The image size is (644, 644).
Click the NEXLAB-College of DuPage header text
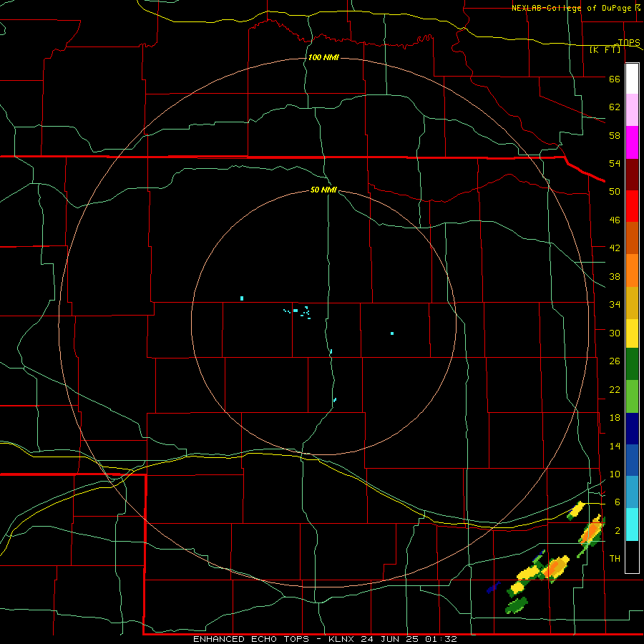pyautogui.click(x=571, y=8)
